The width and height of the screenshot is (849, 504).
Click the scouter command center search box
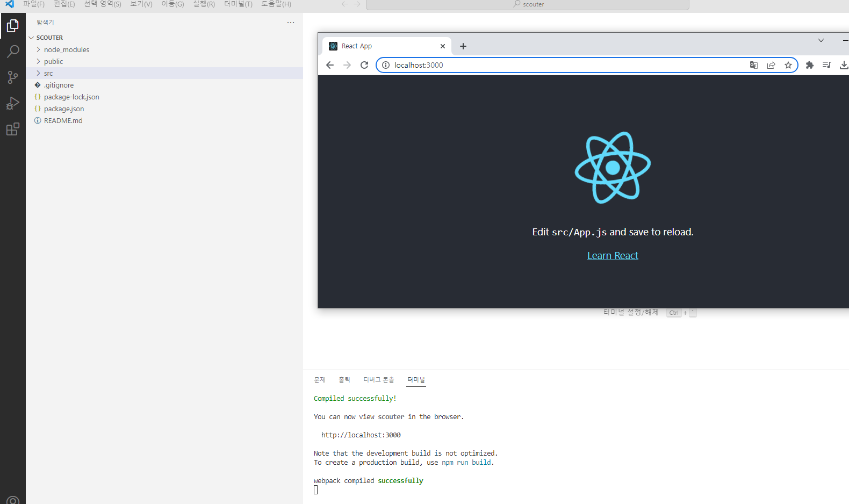click(528, 4)
